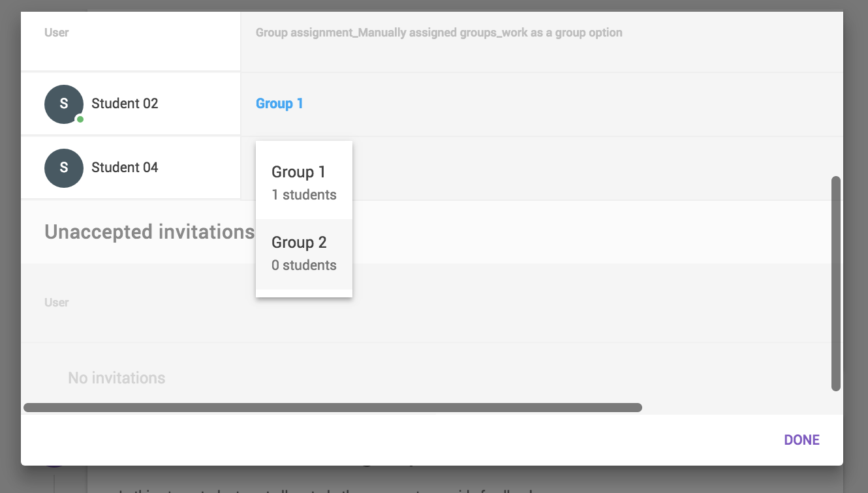868x493 pixels.
Task: Click the Student 02 name label
Action: coord(125,104)
